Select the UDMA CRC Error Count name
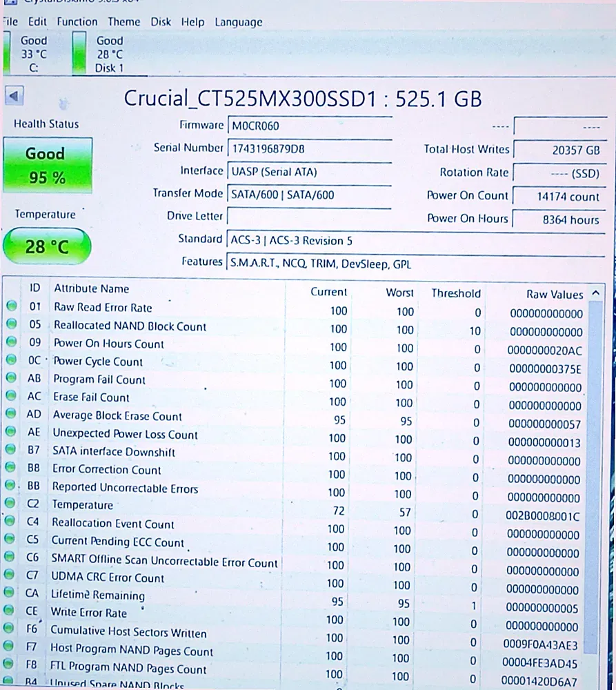This screenshot has width=616, height=690. pyautogui.click(x=108, y=577)
